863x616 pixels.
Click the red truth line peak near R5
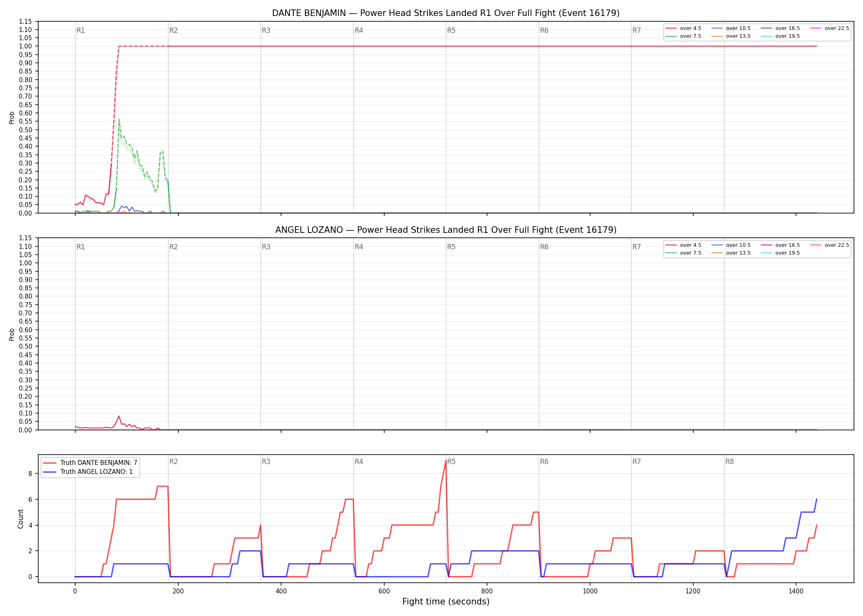(446, 461)
